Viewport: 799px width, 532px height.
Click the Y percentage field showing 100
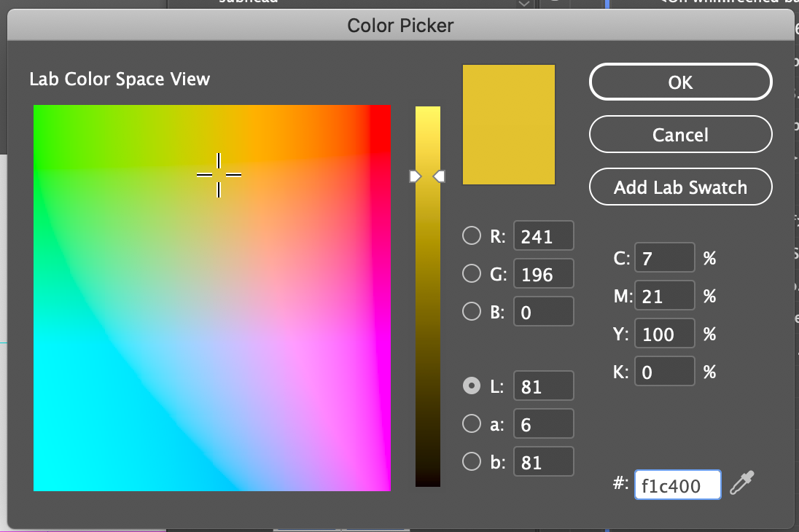(664, 333)
